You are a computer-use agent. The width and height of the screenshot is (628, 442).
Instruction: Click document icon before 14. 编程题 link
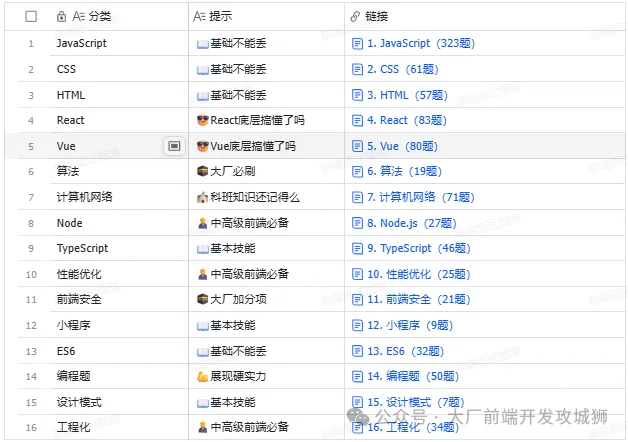pyautogui.click(x=357, y=376)
